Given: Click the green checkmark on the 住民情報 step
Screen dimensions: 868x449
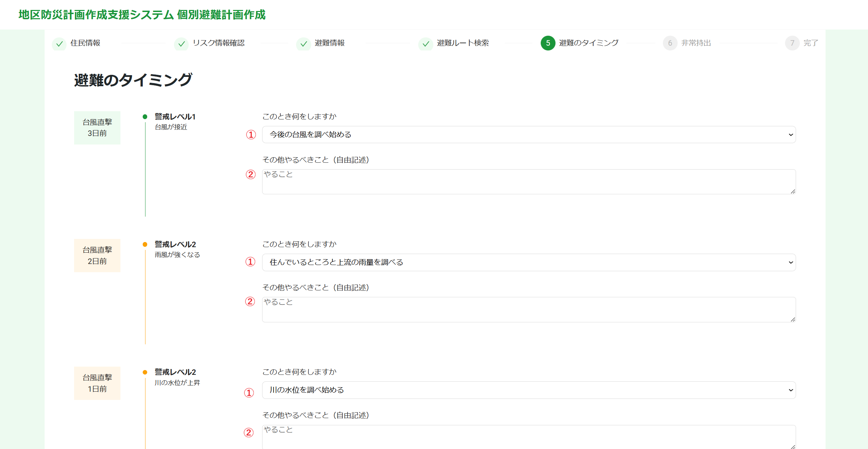Looking at the screenshot, I should pos(59,44).
